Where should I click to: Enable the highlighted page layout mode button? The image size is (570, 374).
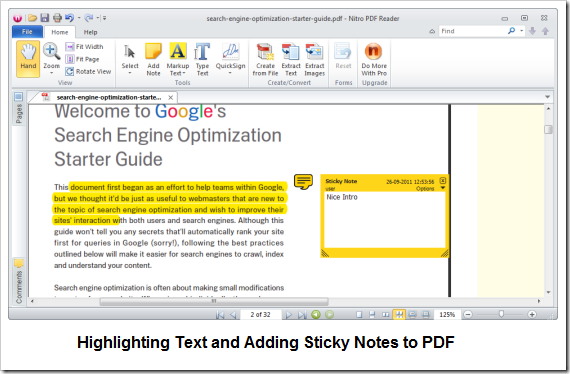coord(399,314)
